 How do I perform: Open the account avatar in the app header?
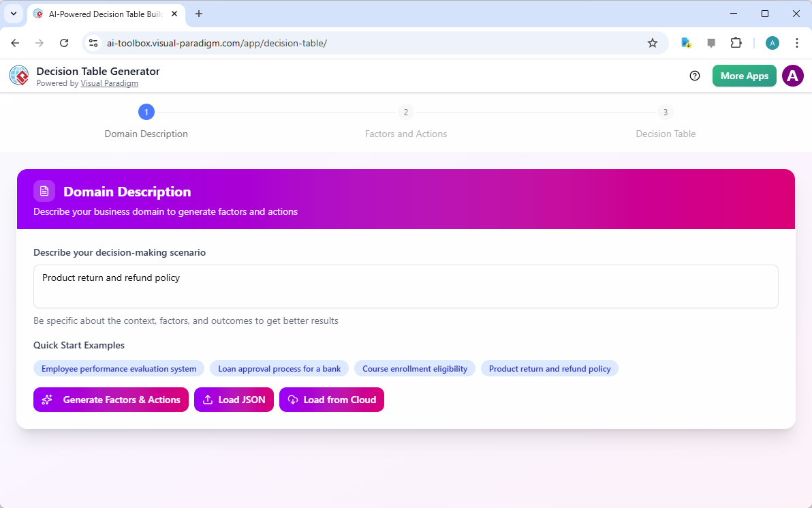click(x=792, y=76)
